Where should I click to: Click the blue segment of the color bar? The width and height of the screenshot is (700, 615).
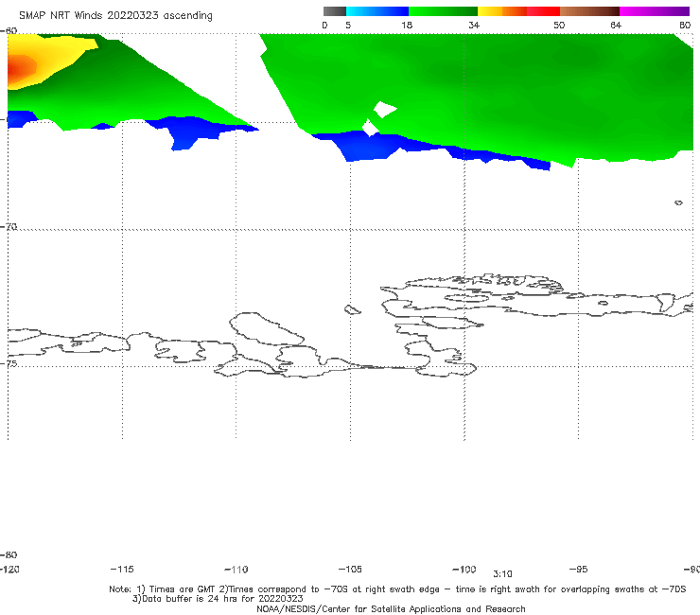coord(377,11)
